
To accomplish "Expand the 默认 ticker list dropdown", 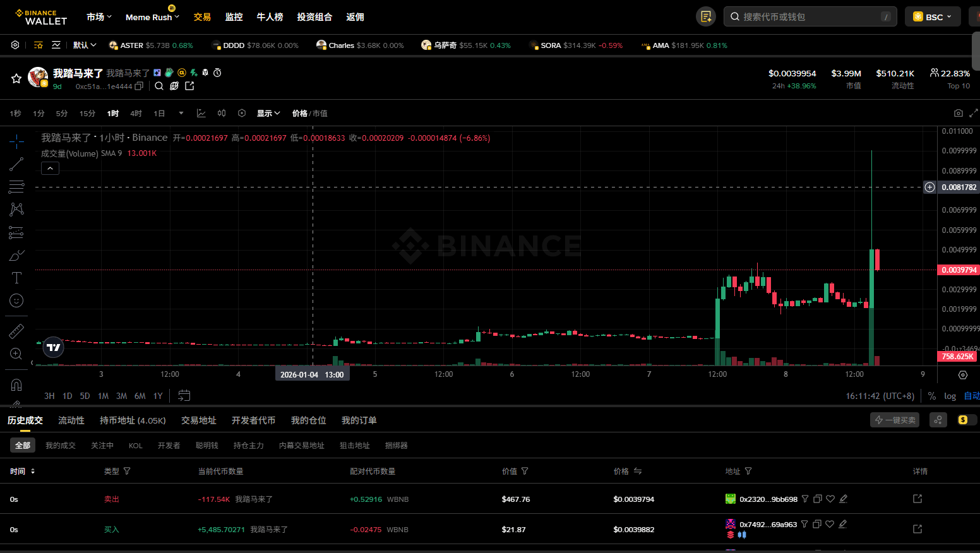I will pos(85,45).
